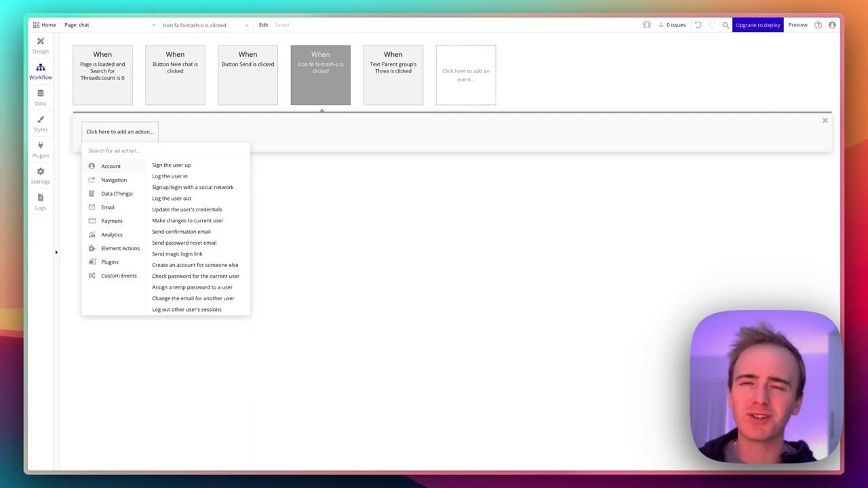The width and height of the screenshot is (868, 488).
Task: Select Text Parent group's Threa event
Action: tap(393, 75)
